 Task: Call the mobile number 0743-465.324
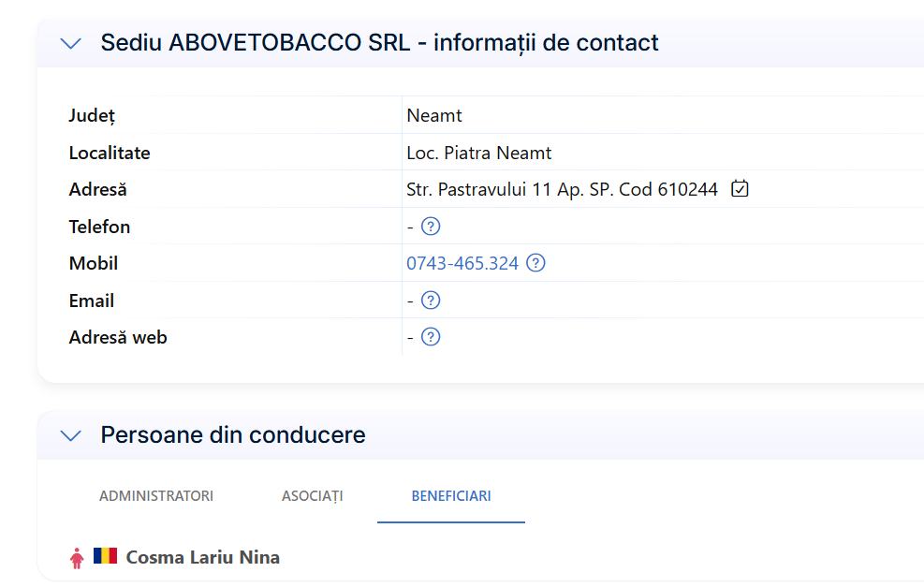(x=462, y=263)
